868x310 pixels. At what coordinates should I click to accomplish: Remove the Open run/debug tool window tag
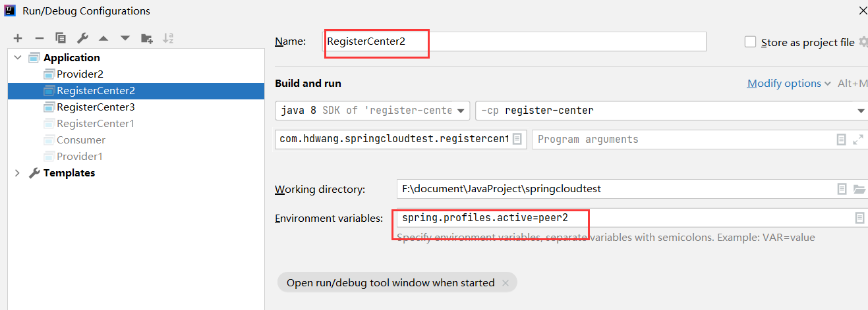[x=506, y=283]
